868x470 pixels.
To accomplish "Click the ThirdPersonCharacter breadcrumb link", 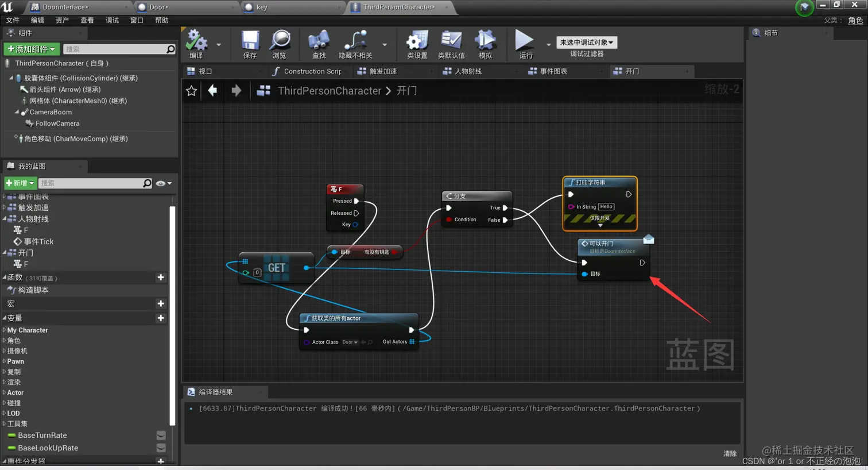I will coord(330,91).
